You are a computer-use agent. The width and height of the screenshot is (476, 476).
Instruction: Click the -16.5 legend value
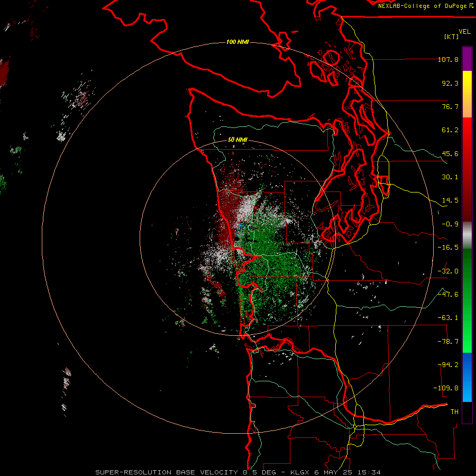coord(448,248)
